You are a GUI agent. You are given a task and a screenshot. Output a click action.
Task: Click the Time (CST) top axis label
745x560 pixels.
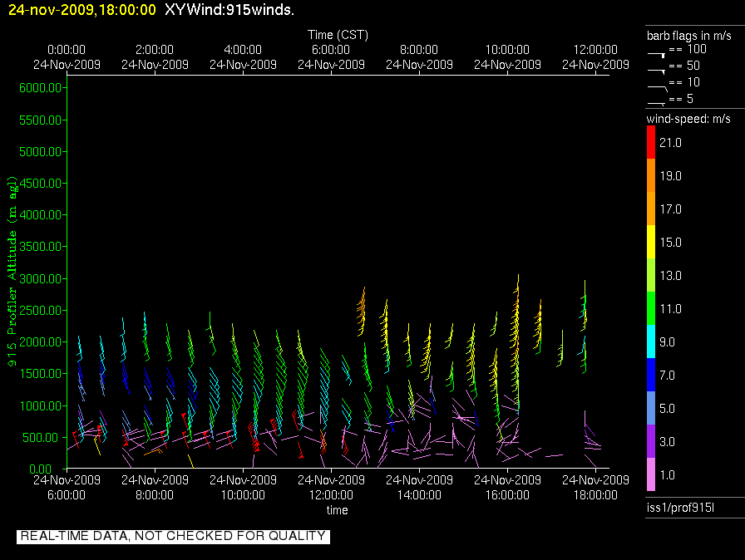click(338, 35)
